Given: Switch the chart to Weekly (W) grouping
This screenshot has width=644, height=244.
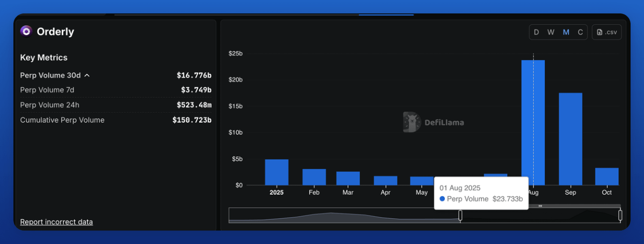Looking at the screenshot, I should (551, 32).
